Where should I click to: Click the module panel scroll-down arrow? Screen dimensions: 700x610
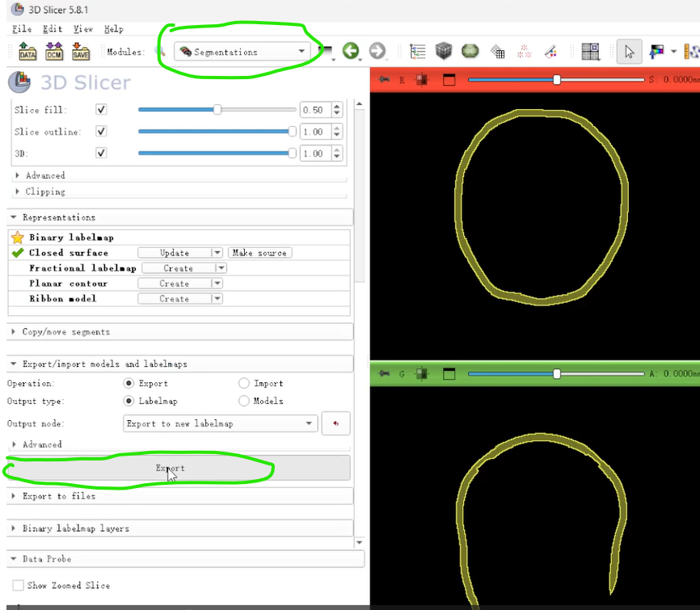(x=360, y=542)
